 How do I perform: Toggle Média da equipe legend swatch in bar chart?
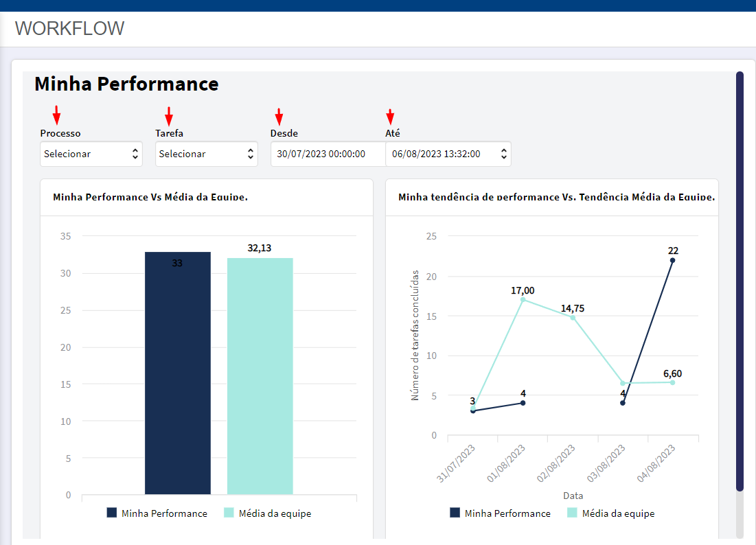tap(229, 513)
